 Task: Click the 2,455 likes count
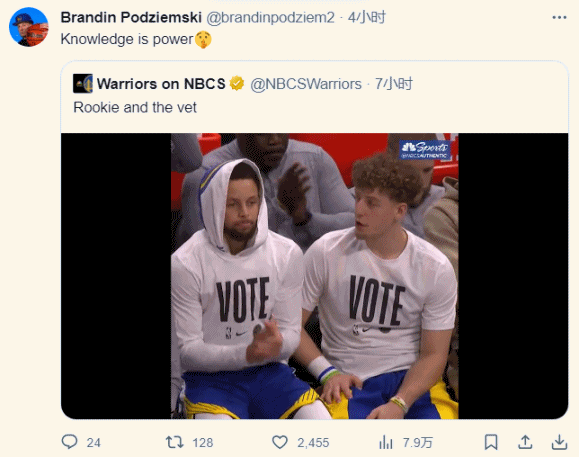pos(313,443)
